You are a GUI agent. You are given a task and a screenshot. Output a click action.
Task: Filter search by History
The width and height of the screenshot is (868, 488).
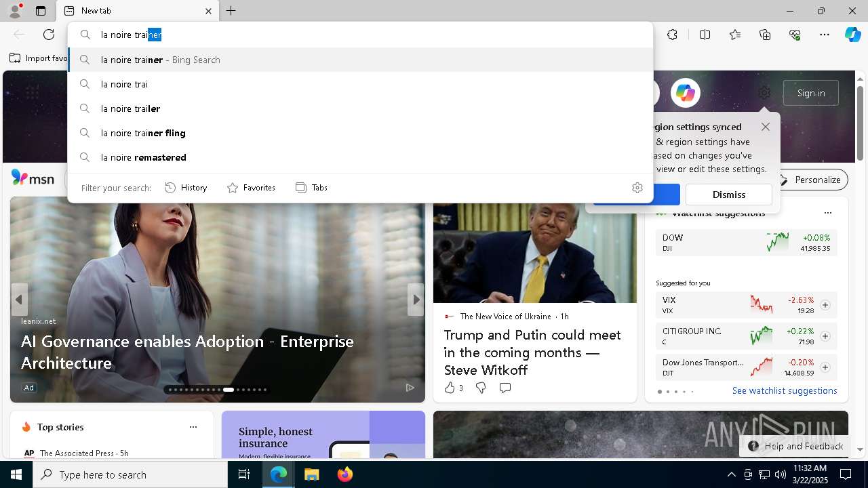point(186,188)
